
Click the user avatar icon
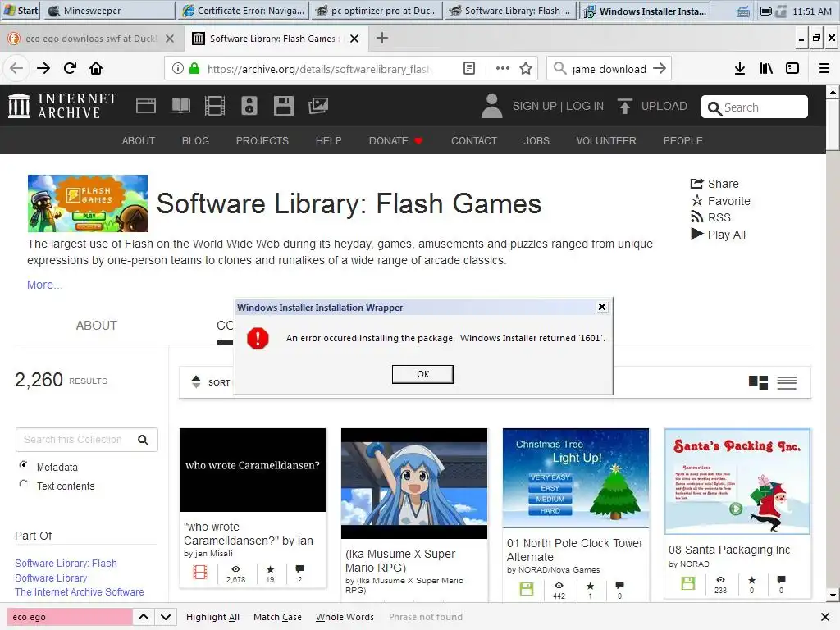click(x=491, y=106)
